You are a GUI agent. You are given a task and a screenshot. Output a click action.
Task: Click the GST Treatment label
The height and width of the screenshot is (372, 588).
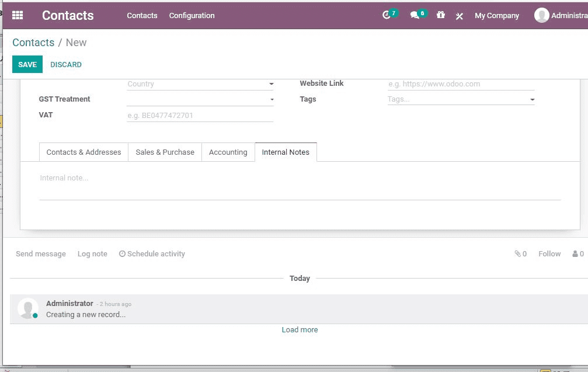click(x=64, y=99)
